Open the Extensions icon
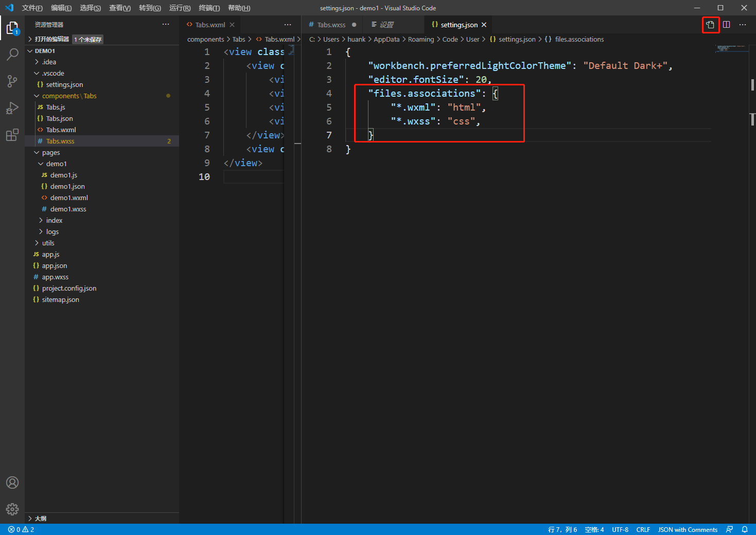756x535 pixels. [x=12, y=135]
